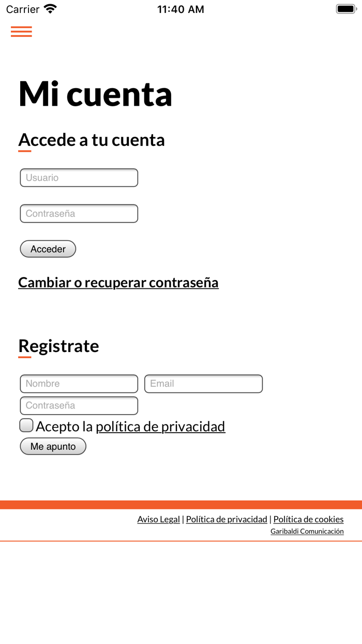Select the registration Contraseña field

[x=79, y=405]
